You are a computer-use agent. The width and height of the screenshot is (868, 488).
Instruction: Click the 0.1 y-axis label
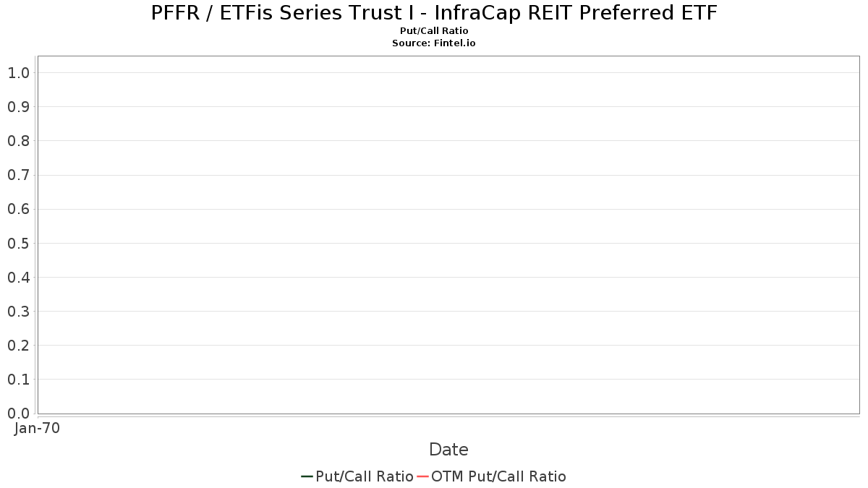[18, 380]
